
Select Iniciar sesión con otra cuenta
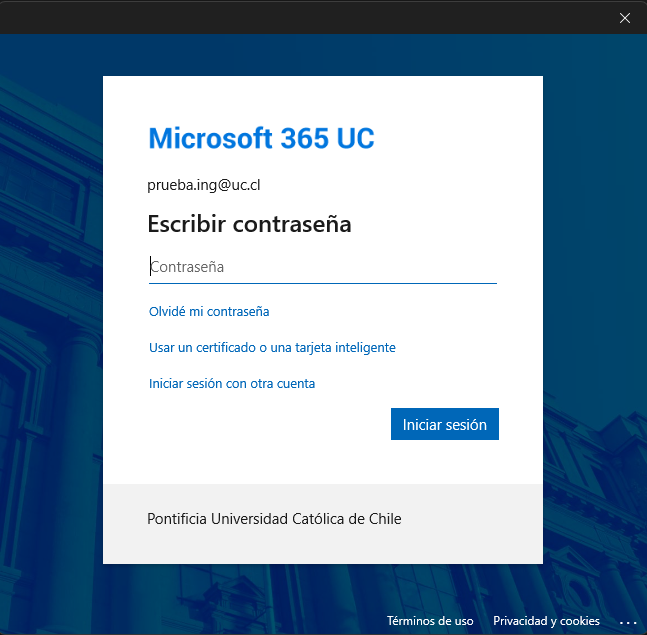232,383
